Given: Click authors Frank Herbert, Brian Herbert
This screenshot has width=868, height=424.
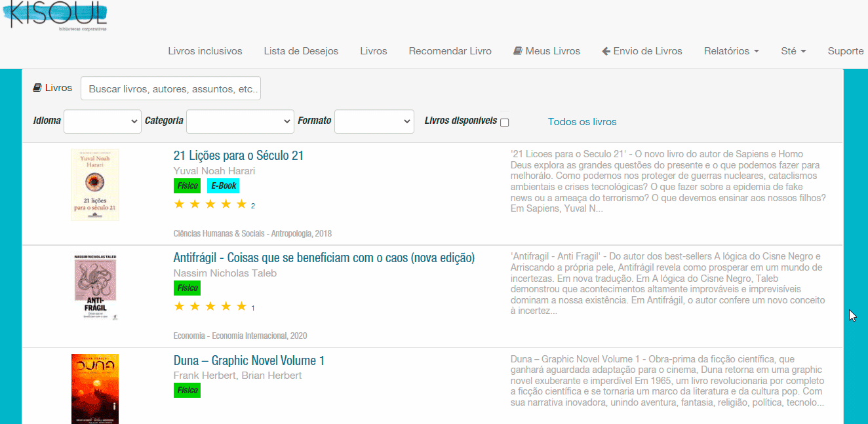Looking at the screenshot, I should [x=238, y=376].
